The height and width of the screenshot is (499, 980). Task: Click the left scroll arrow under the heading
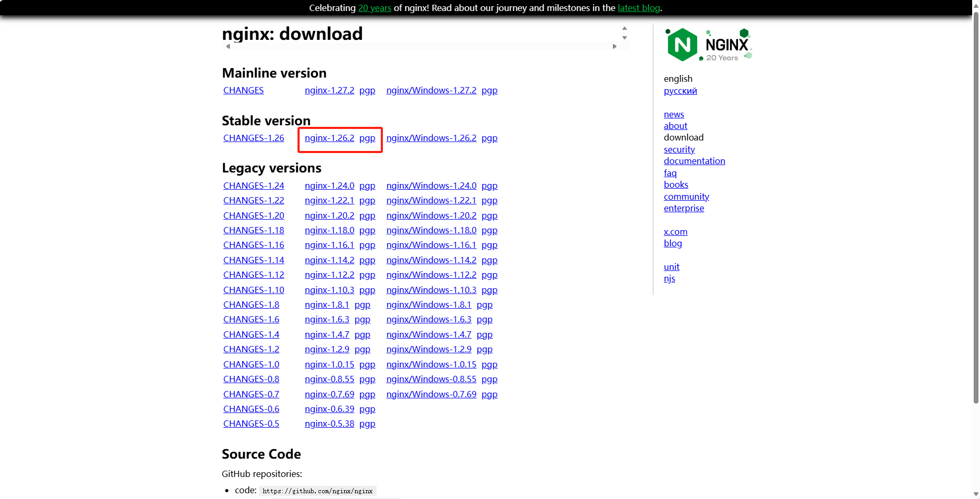(228, 47)
